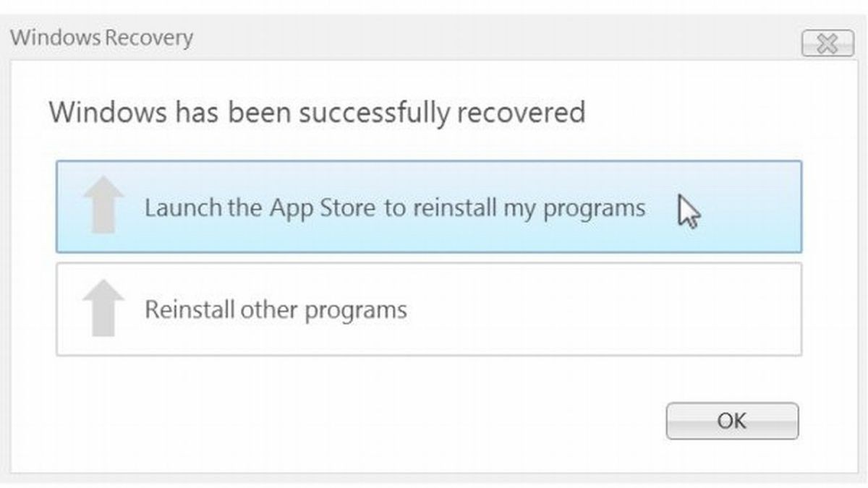Viewport: 868px width, 488px height.
Task: Click the highlighted option's blank area past the cursor
Action: point(752,207)
